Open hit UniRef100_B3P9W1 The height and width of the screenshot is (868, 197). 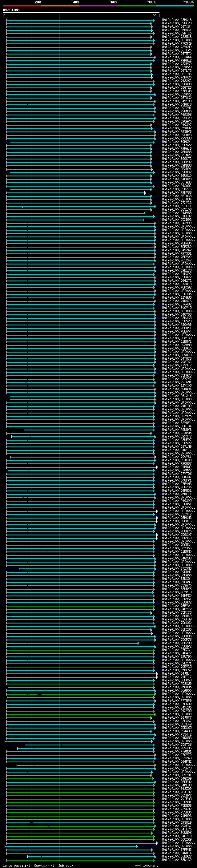pyautogui.click(x=176, y=802)
